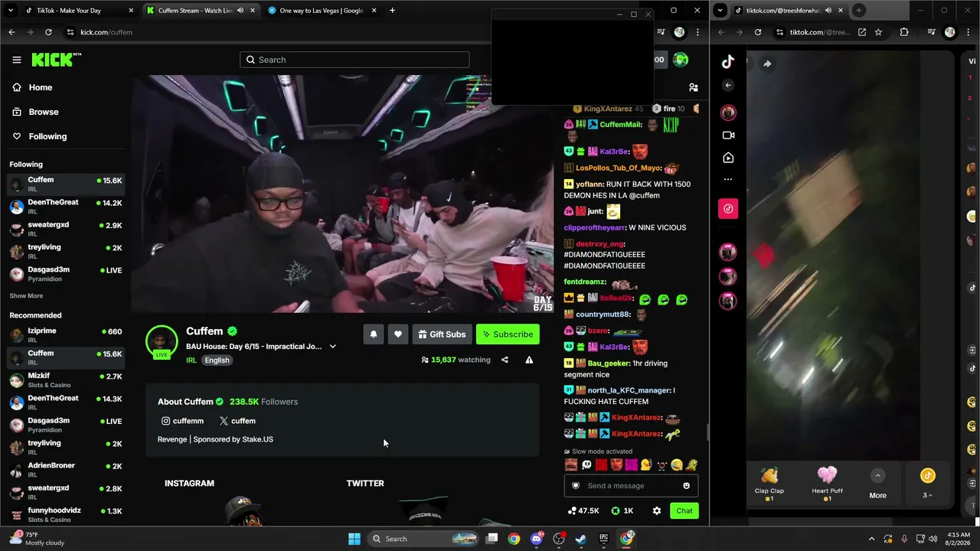
Task: Open the chat users list icon
Action: [x=693, y=87]
